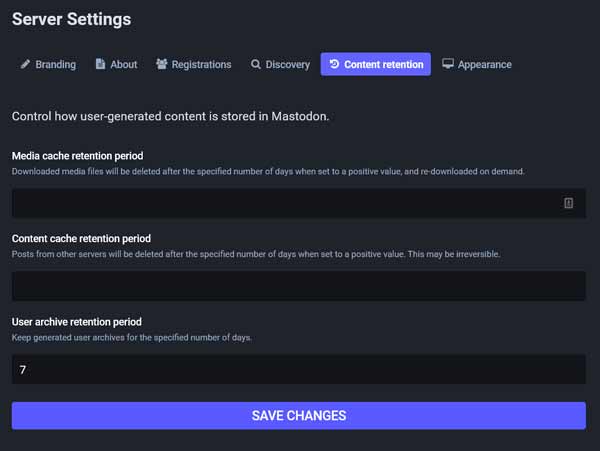Click the pencil icon beside Branding
The width and height of the screenshot is (600, 451).
click(x=25, y=64)
